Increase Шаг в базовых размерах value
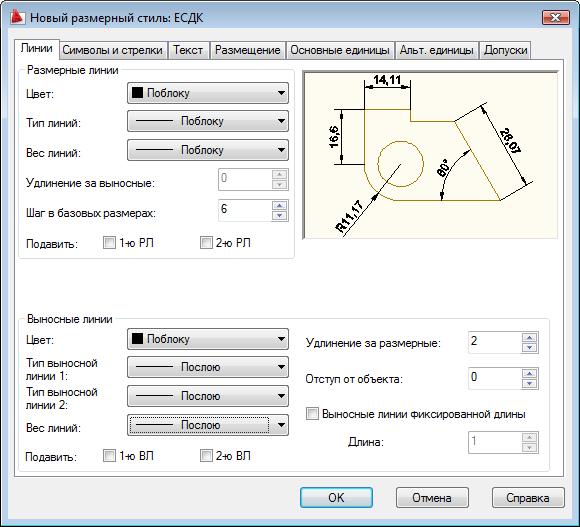Screen dimensions: 580x527 tap(280, 206)
